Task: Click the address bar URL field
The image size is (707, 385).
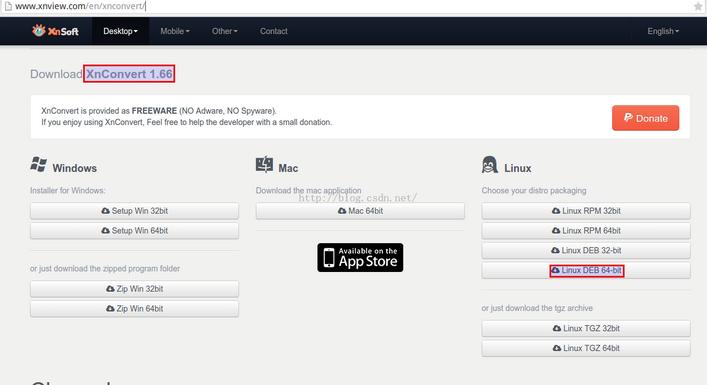Action: click(352, 6)
